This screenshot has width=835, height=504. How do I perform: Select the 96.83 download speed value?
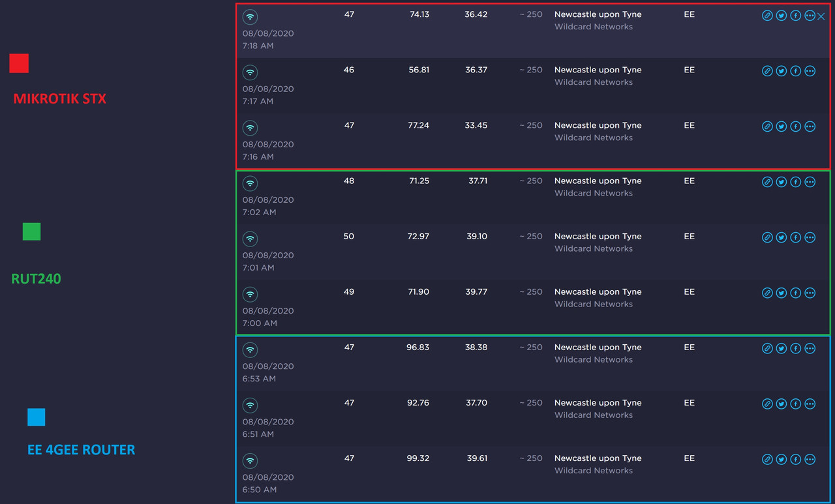tap(417, 348)
